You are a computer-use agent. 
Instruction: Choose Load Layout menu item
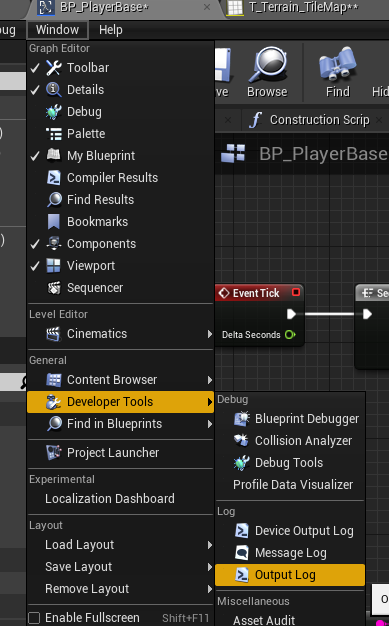(x=120, y=545)
